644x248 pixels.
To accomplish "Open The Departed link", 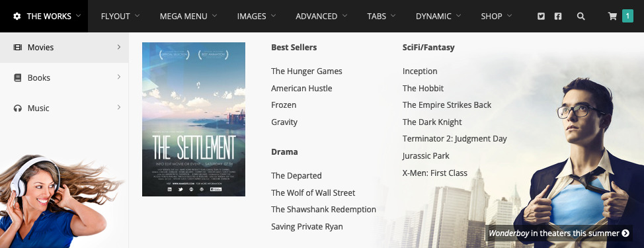I will [296, 176].
